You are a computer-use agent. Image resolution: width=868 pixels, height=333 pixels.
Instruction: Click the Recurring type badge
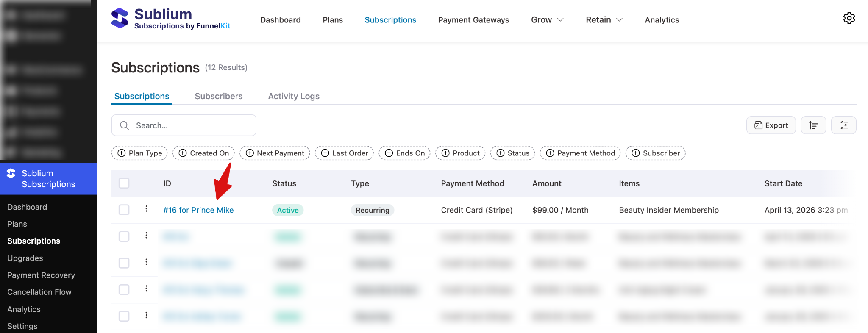373,210
